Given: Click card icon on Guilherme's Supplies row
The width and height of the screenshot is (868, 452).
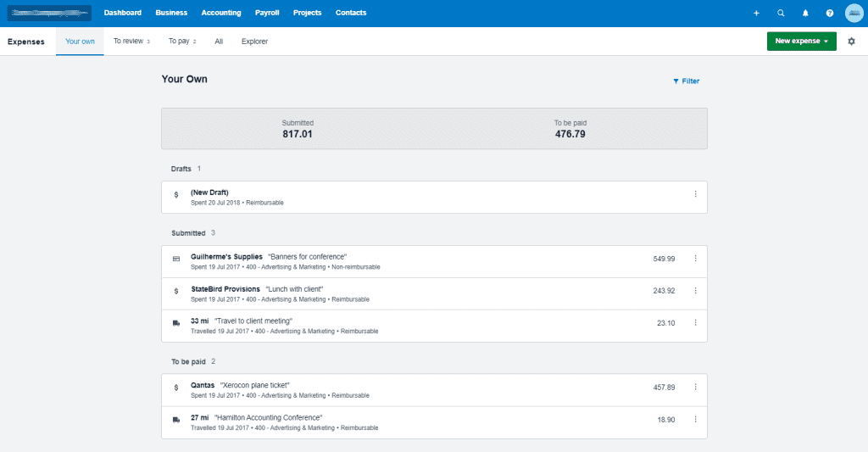Looking at the screenshot, I should (176, 259).
